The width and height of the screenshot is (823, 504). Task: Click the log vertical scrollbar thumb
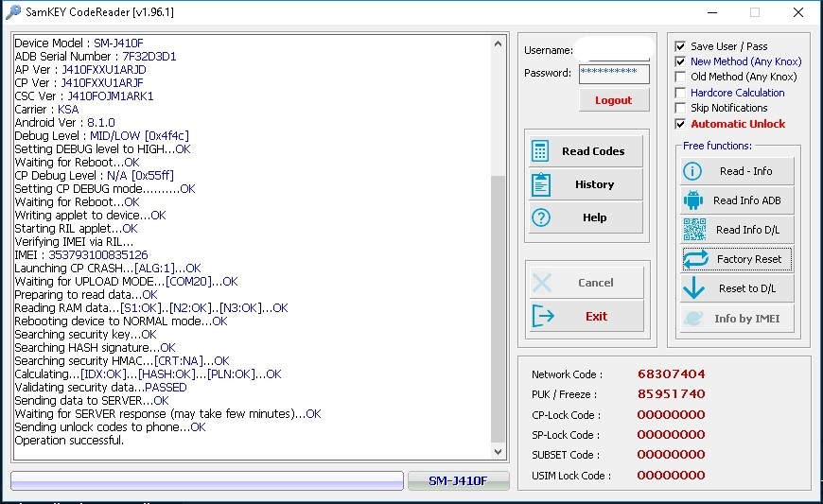pos(499,309)
